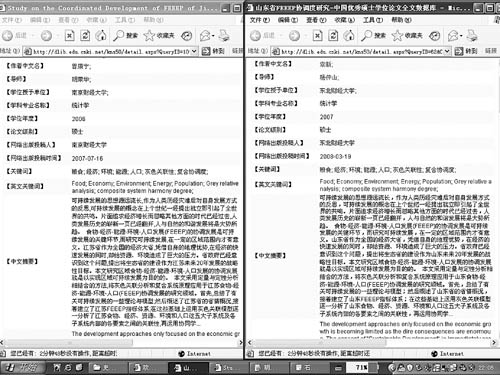
Task: Open the 文件(F) menu in the right browser
Action: pyautogui.click(x=259, y=20)
